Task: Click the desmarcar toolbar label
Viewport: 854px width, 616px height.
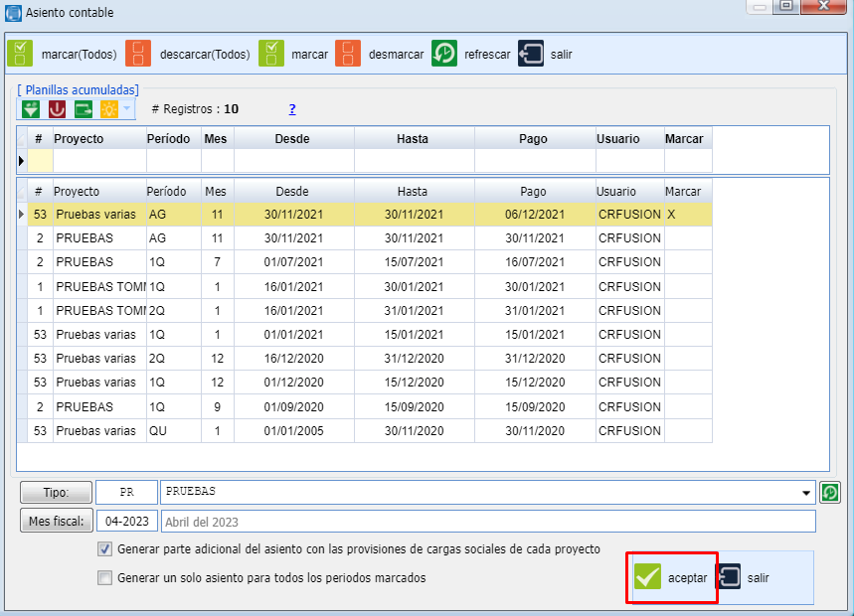Action: coord(396,55)
